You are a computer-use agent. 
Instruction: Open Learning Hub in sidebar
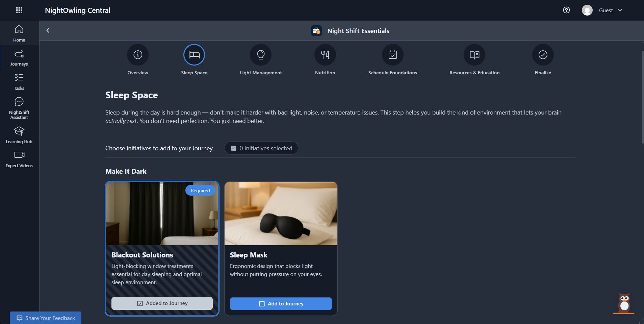click(19, 135)
